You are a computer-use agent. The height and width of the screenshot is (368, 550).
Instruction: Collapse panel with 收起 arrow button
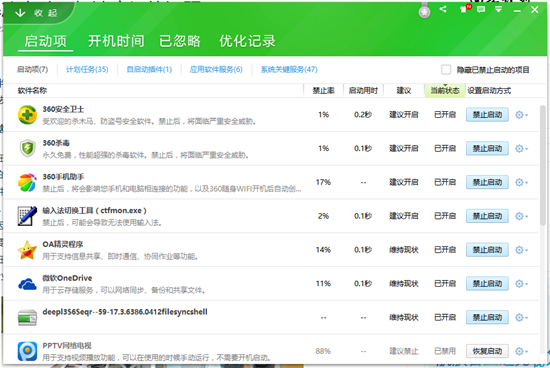[x=36, y=13]
